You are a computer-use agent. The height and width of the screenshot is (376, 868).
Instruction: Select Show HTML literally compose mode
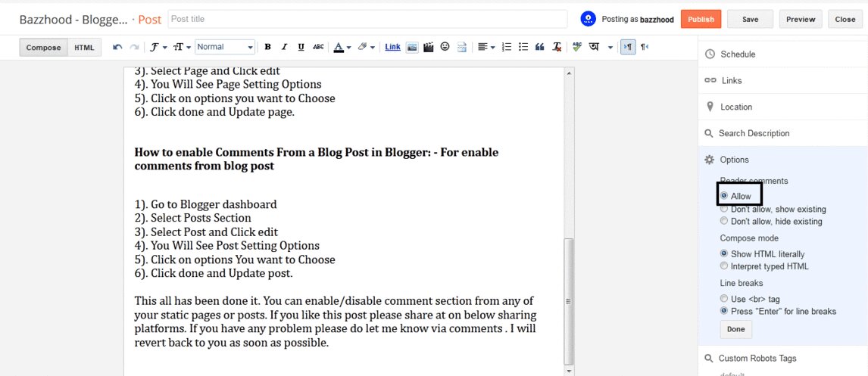(724, 253)
